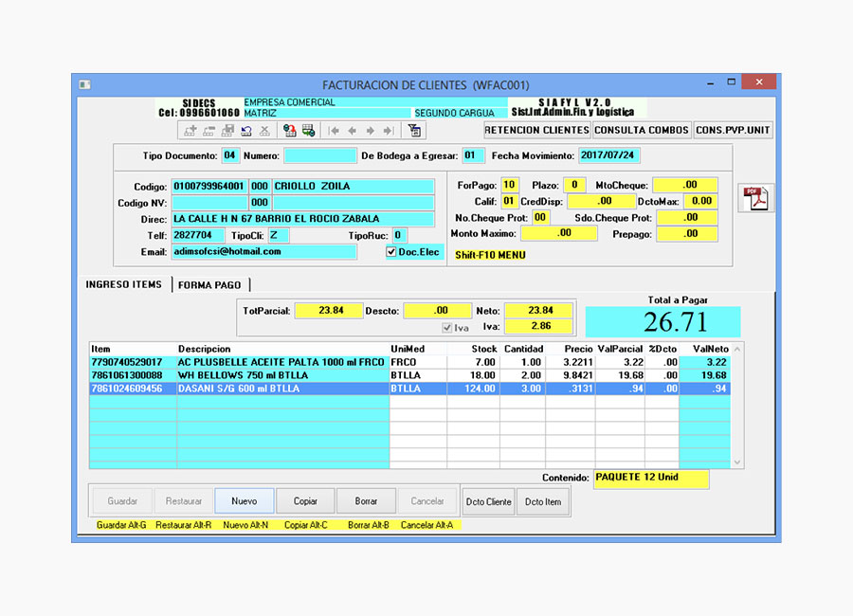Click the Dcto Item button
Screen dimensions: 853x616
point(543,501)
